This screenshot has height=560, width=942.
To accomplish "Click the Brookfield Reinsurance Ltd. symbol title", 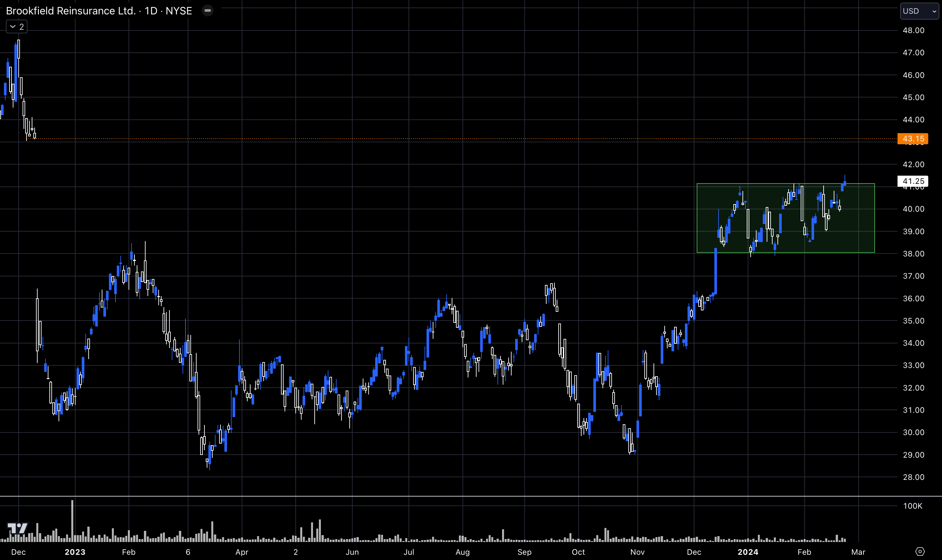I will click(x=71, y=10).
